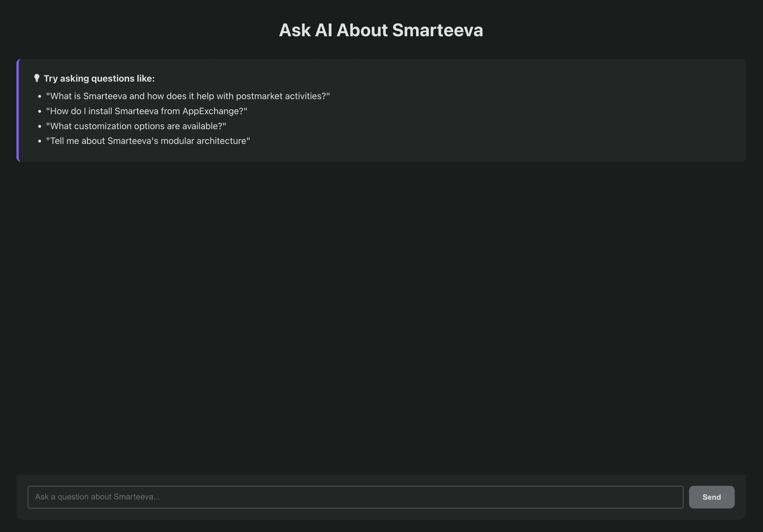The image size is (763, 532).
Task: Click the word 'Smarteeva' in the page title
Action: pos(437,30)
